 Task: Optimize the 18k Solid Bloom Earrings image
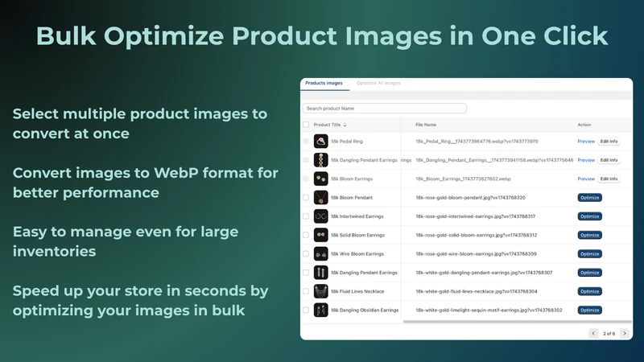coord(590,235)
